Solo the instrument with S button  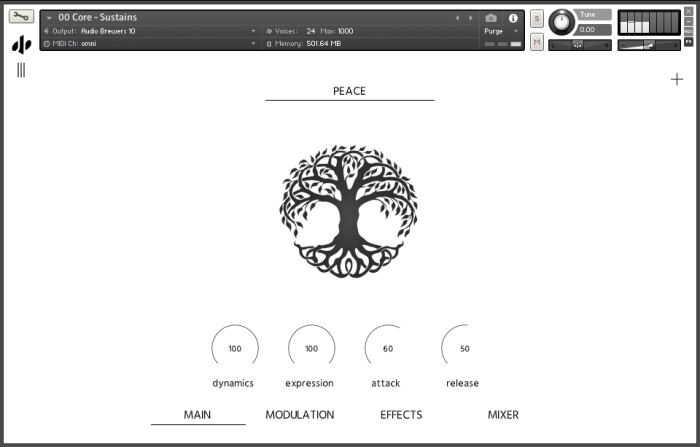click(x=537, y=19)
